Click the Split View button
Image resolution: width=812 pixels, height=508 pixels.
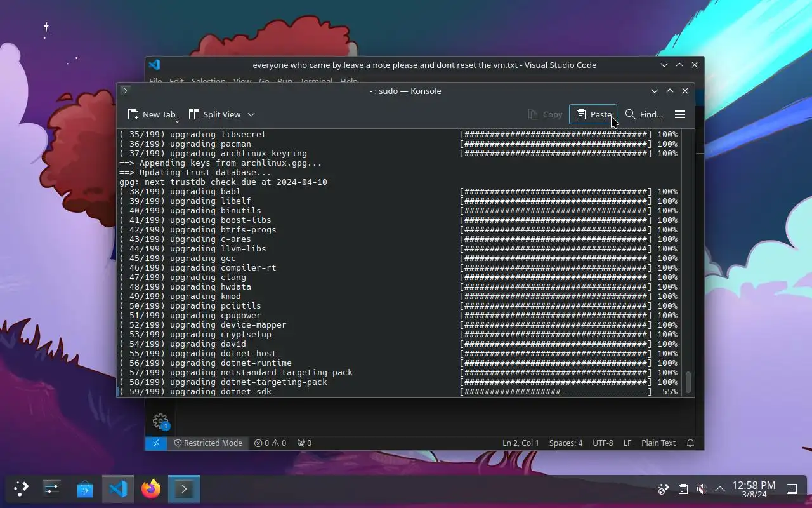(x=214, y=114)
